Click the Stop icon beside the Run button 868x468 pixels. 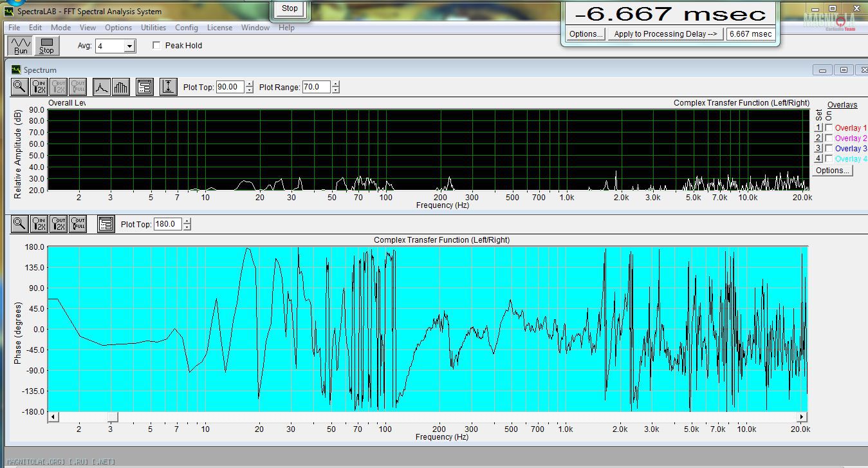click(46, 46)
